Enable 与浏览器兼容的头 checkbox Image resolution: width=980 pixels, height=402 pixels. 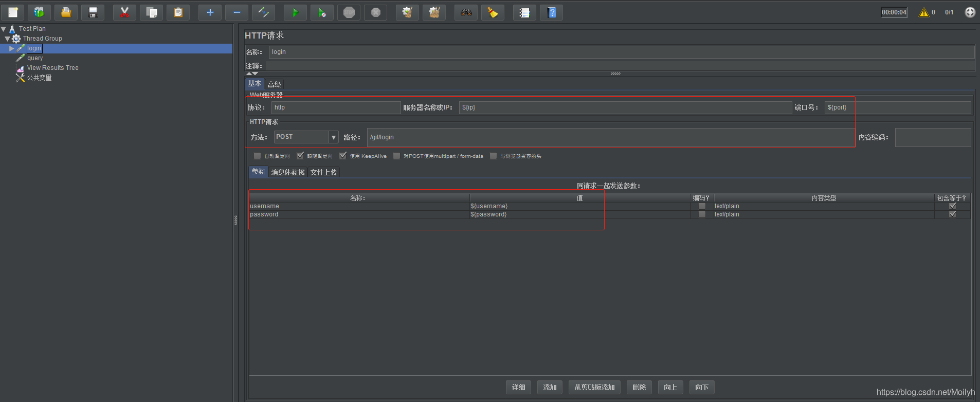(x=493, y=156)
